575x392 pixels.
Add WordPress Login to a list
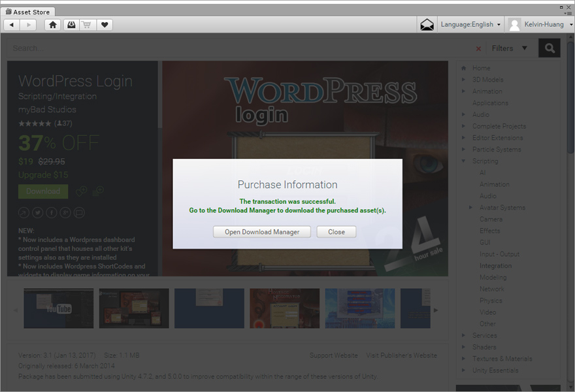point(98,191)
